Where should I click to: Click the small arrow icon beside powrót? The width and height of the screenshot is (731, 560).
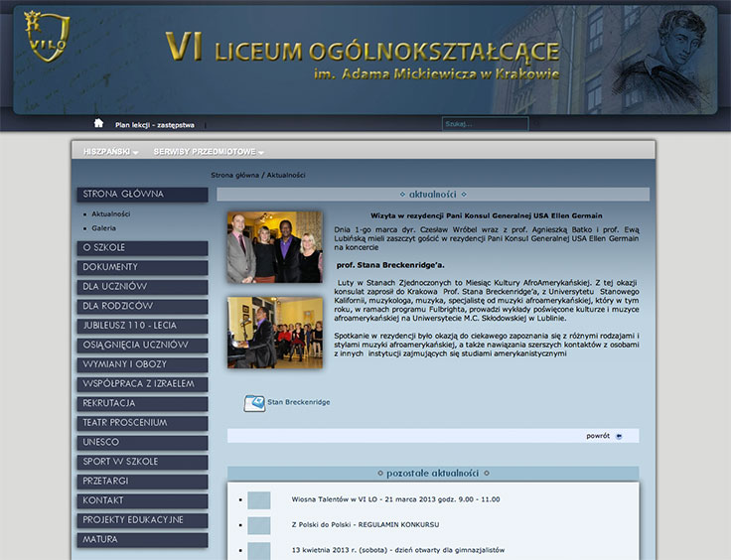[x=620, y=436]
